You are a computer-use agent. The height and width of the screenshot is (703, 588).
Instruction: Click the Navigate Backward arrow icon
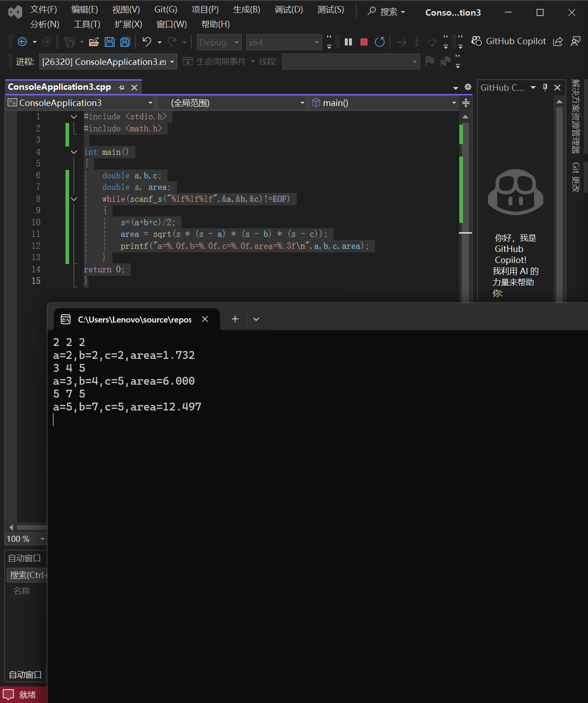(22, 42)
